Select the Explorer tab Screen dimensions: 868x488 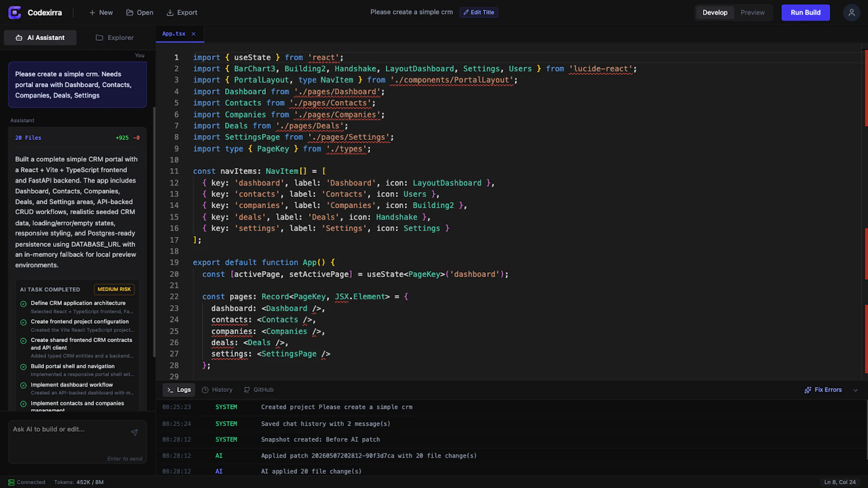114,37
